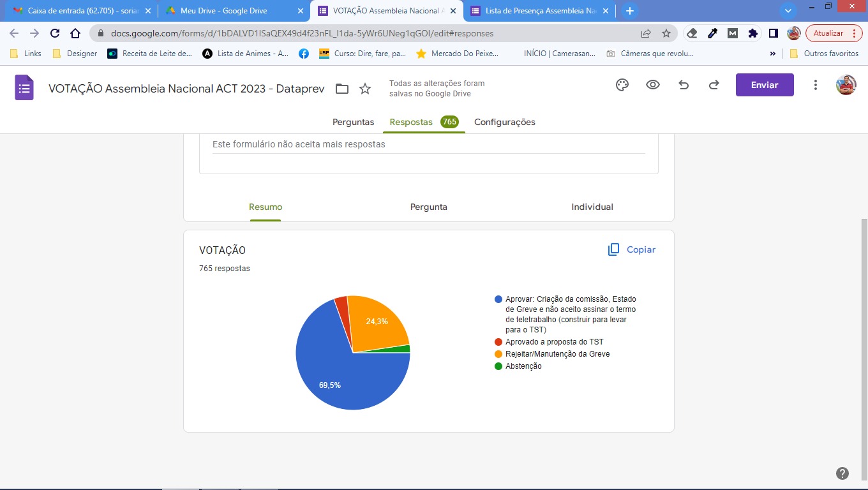The height and width of the screenshot is (490, 868).
Task: Open Câmeras que revolu... bookmark
Action: pyautogui.click(x=650, y=54)
